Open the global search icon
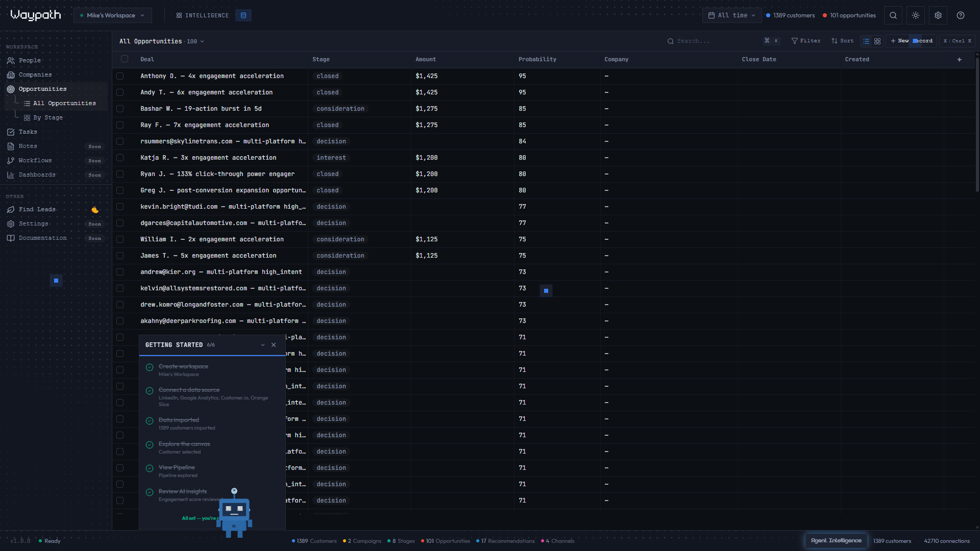 [x=893, y=15]
